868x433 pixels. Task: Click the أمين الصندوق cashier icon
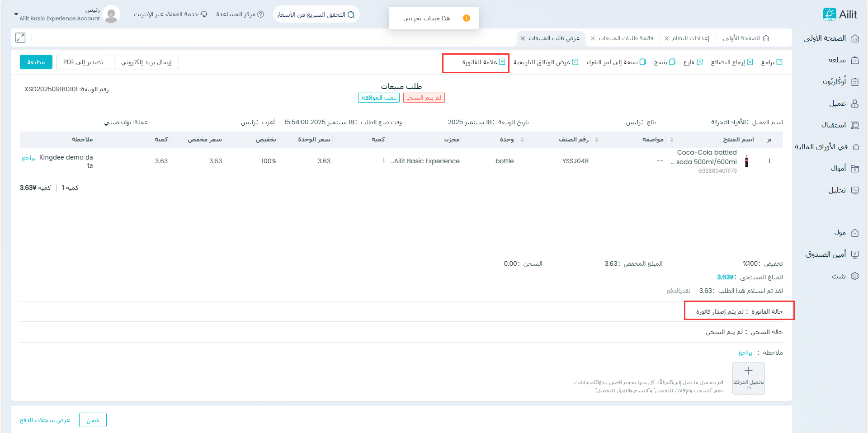coord(854,254)
